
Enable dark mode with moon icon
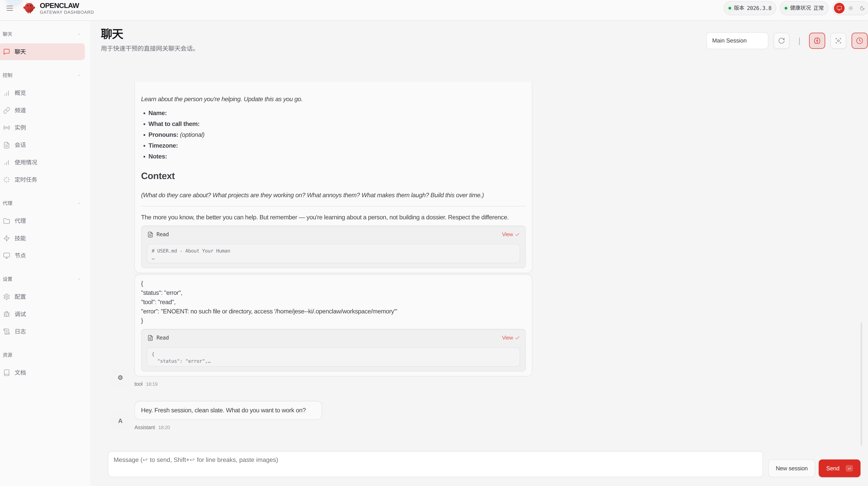tap(861, 8)
